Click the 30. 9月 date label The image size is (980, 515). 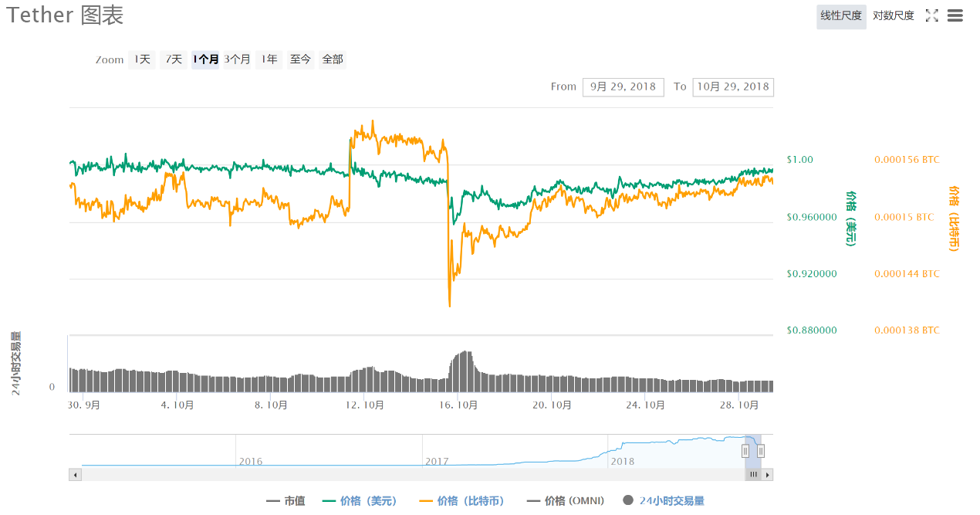tap(84, 405)
